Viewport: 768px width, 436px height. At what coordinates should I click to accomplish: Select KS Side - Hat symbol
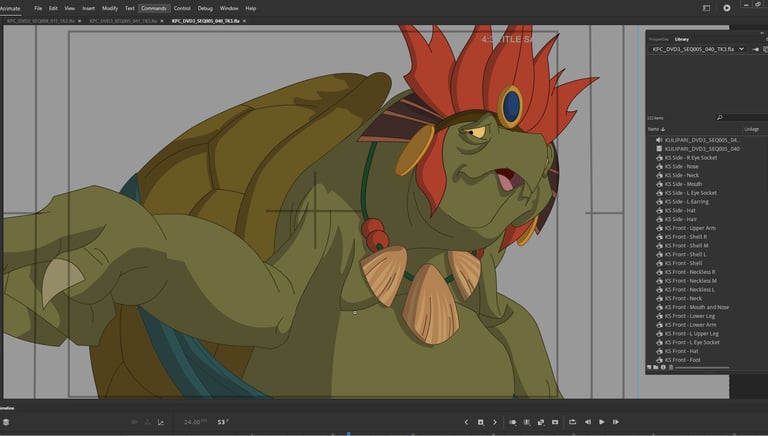coord(680,211)
